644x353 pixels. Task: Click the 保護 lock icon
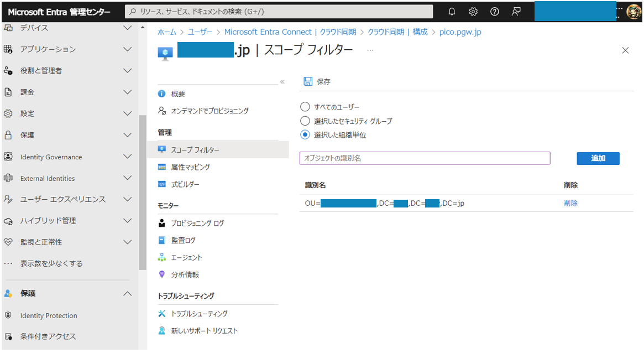click(x=8, y=135)
